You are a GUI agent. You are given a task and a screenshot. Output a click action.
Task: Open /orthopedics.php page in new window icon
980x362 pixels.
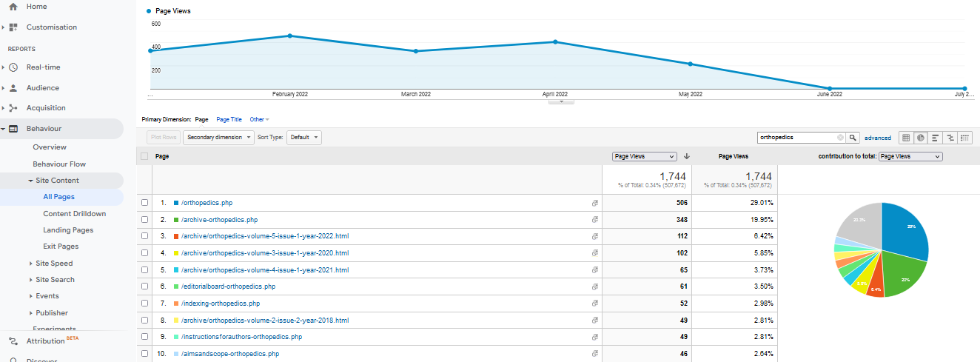pos(594,203)
